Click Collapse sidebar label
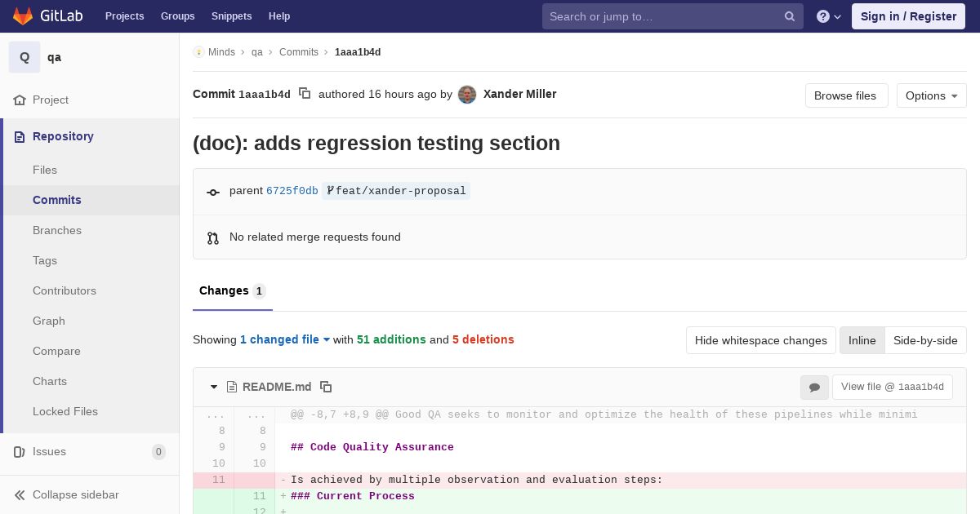This screenshot has height=514, width=980. [75, 494]
